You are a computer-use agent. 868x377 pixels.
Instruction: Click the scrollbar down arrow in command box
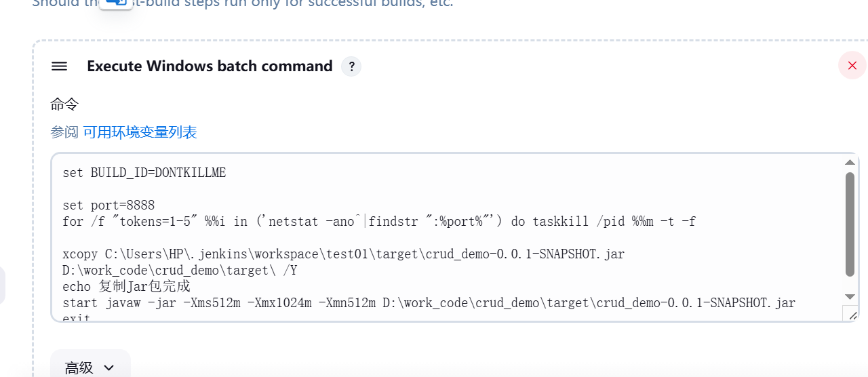click(x=850, y=297)
